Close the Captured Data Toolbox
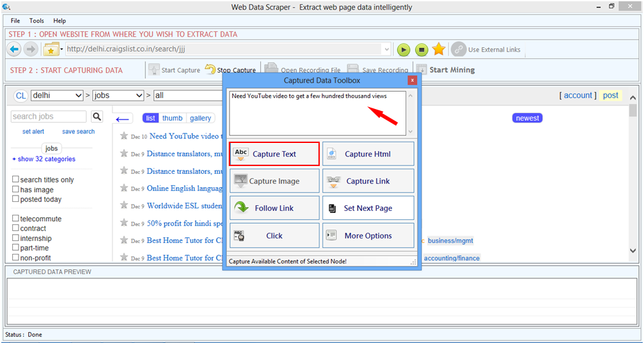Image resolution: width=644 pixels, height=343 pixels. tap(413, 81)
